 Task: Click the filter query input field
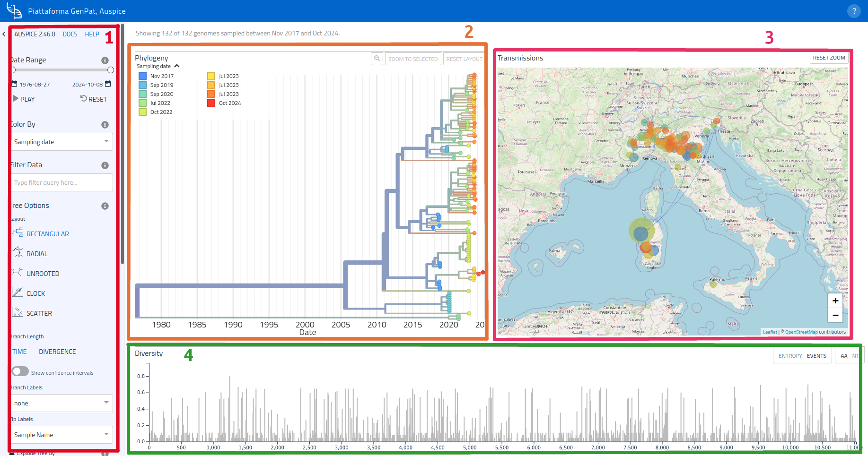pos(61,182)
